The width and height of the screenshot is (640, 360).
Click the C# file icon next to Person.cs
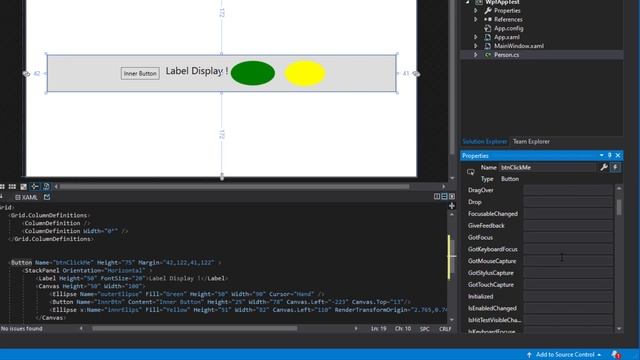pyautogui.click(x=487, y=55)
